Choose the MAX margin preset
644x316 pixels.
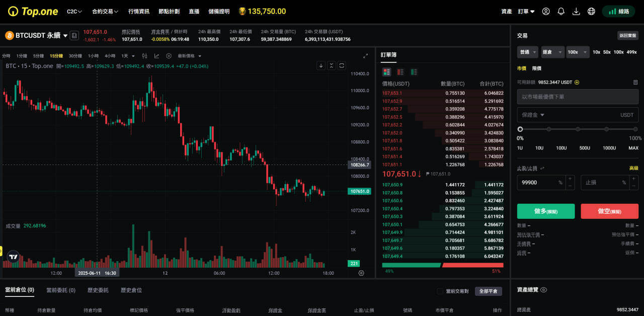pos(633,148)
